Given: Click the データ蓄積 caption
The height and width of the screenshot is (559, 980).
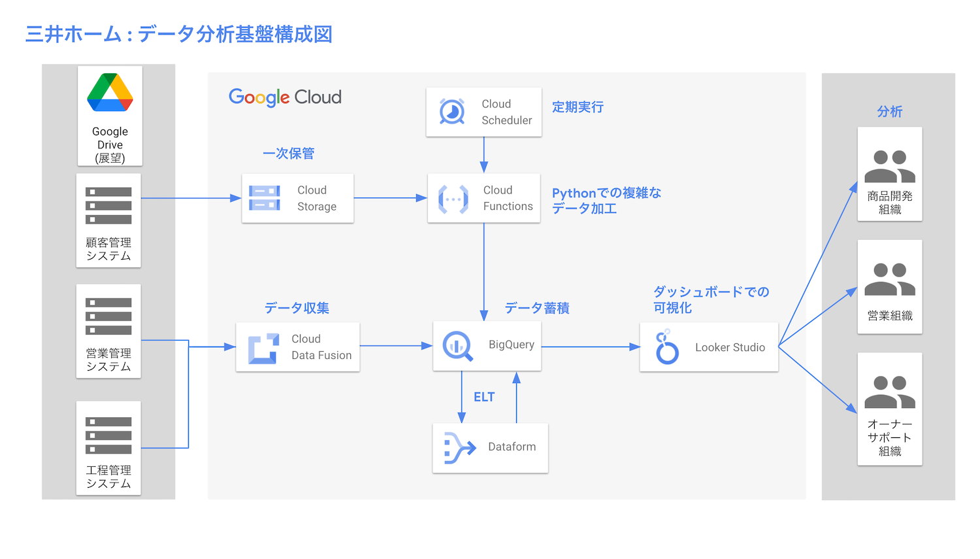Looking at the screenshot, I should (x=537, y=308).
